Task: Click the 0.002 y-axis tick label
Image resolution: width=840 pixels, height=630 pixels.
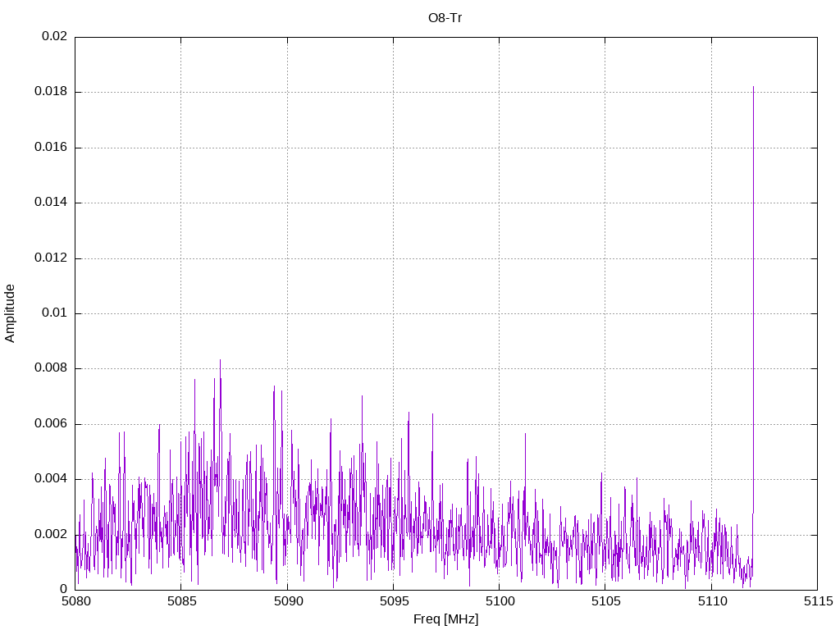Action: (x=51, y=534)
